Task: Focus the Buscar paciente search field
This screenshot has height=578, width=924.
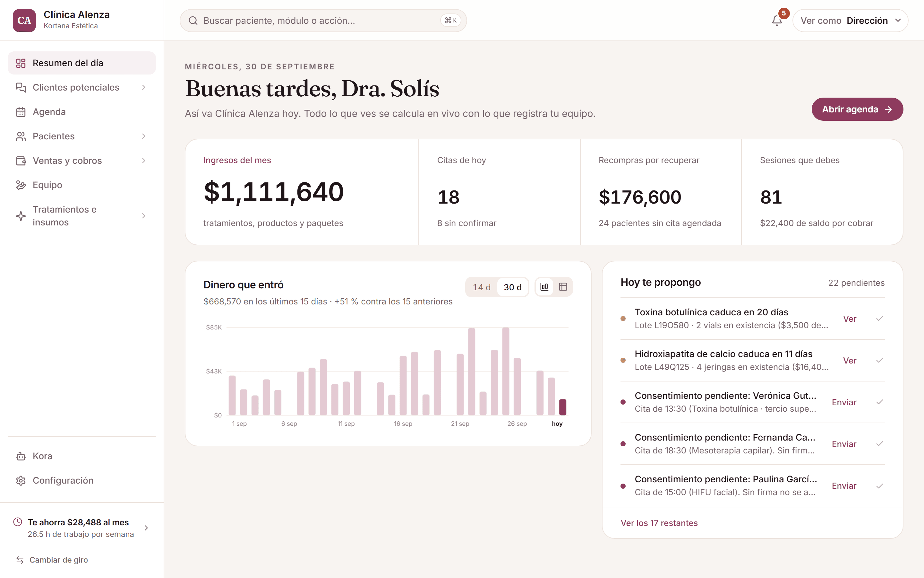Action: (323, 21)
